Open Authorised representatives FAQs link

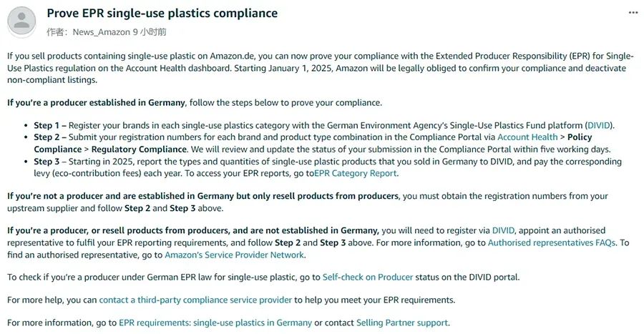551,242
